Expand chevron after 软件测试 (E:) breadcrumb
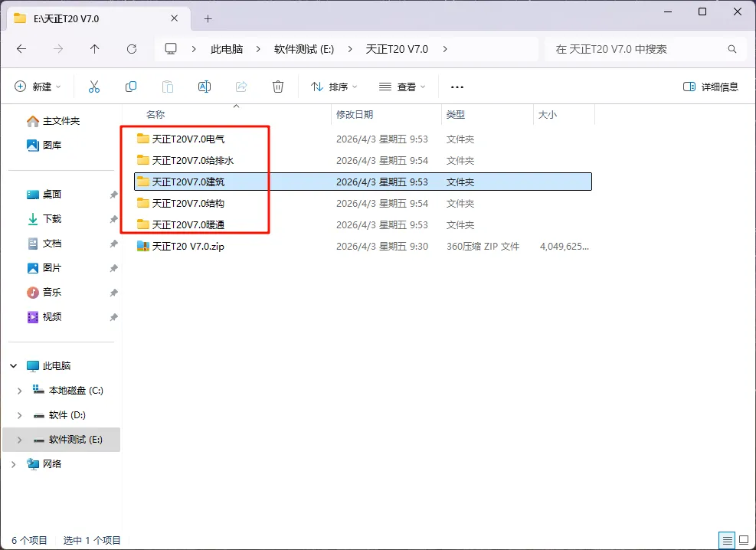This screenshot has height=550, width=756. tap(349, 49)
